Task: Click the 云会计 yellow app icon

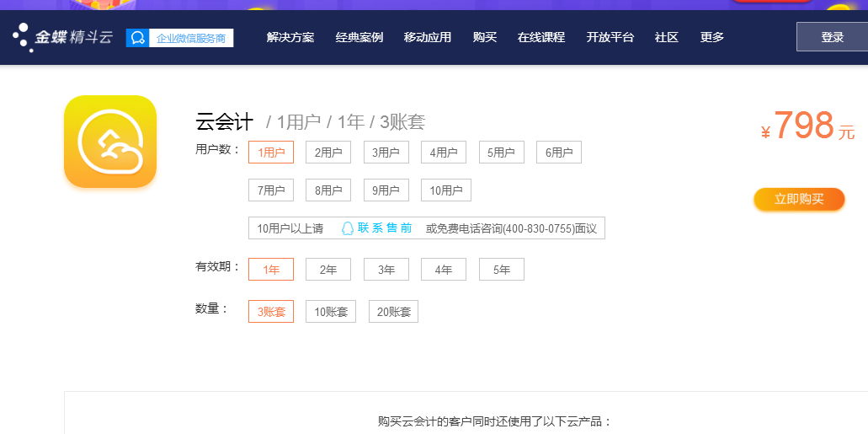Action: (110, 142)
